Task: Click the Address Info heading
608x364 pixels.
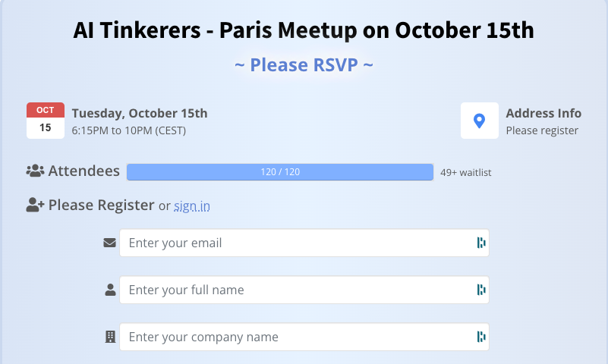Action: tap(543, 113)
